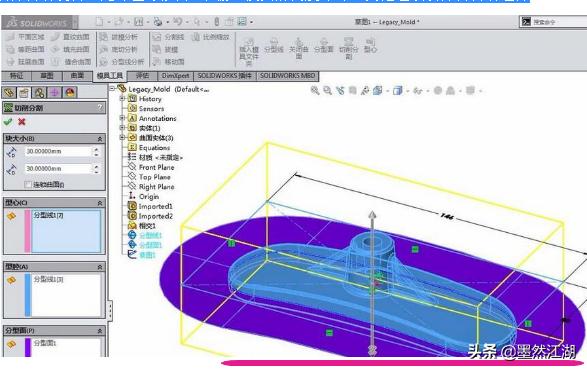
Task: Switch to the SOLIDWORKS MBD tab
Action: (x=288, y=76)
